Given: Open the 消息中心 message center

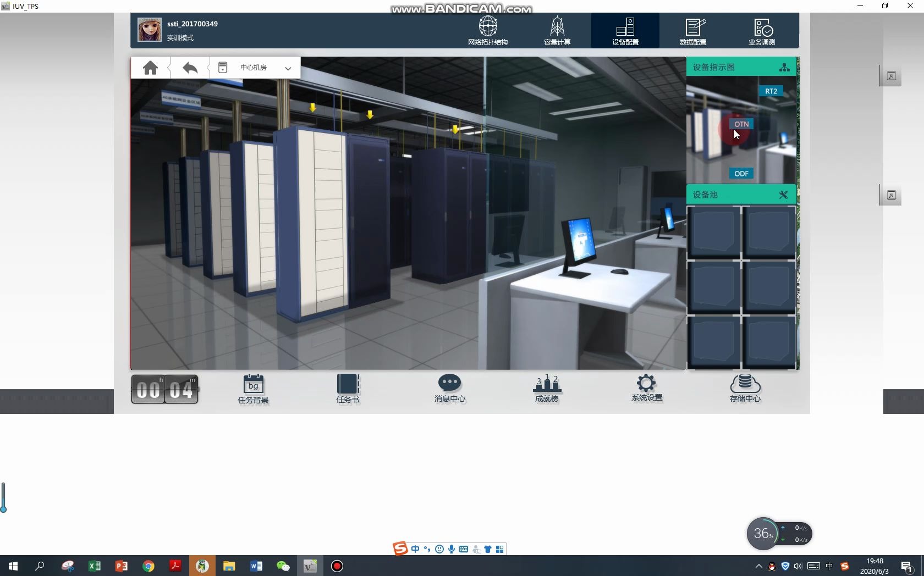Looking at the screenshot, I should tap(450, 389).
